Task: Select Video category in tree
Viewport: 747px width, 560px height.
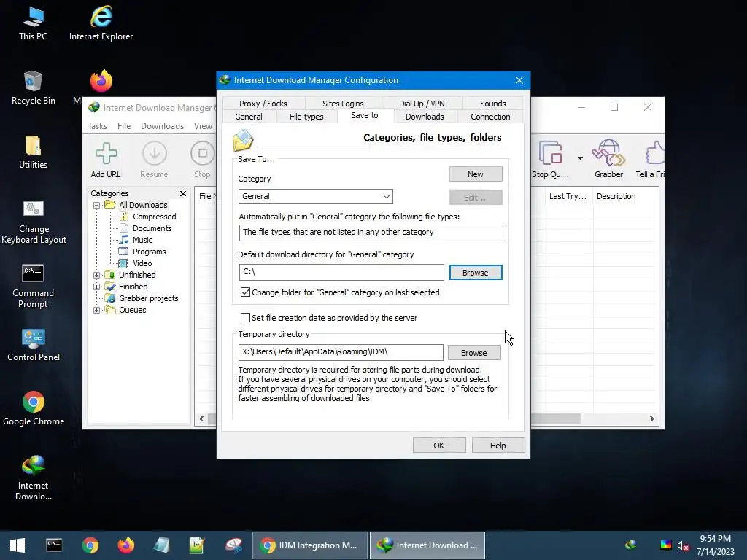Action: point(142,263)
